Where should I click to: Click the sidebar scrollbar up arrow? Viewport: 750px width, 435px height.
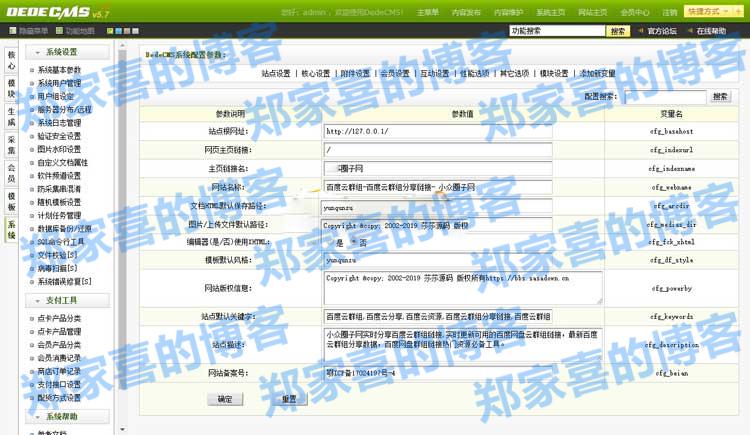pyautogui.click(x=122, y=45)
